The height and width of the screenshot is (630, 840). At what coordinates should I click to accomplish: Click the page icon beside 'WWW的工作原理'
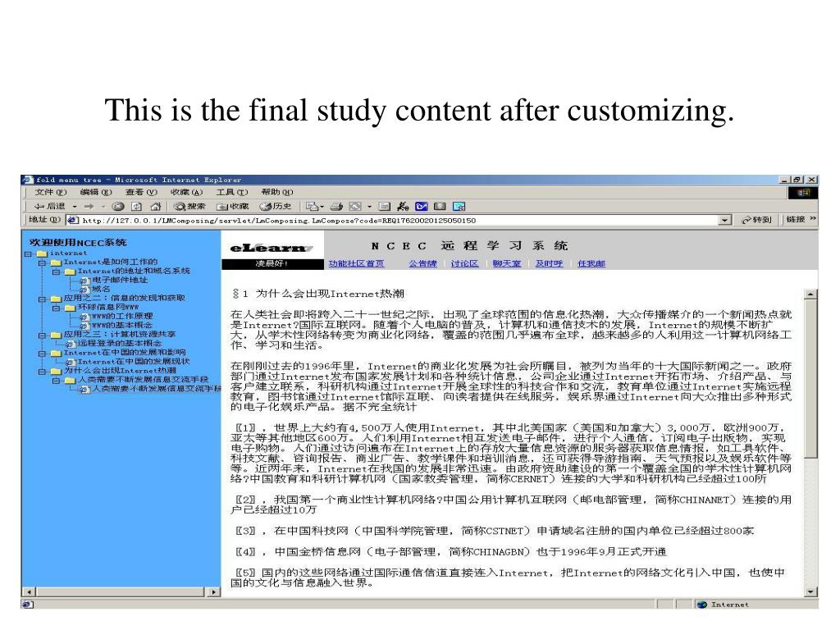pos(84,317)
